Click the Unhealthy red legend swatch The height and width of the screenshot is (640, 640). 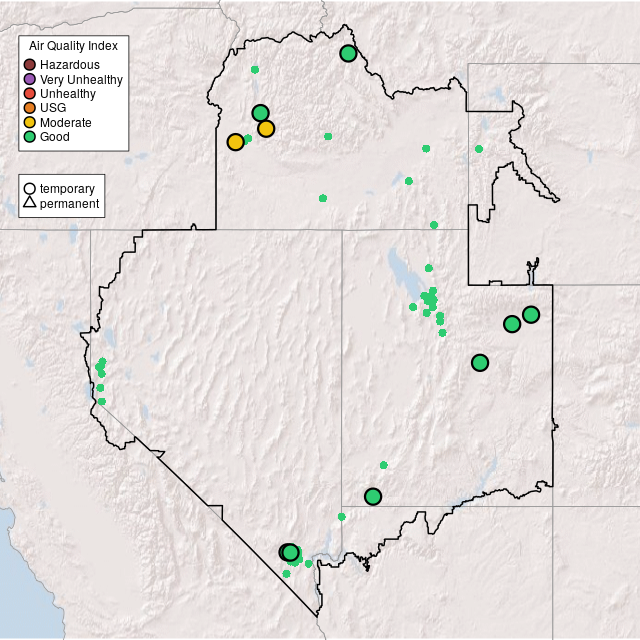coord(30,93)
